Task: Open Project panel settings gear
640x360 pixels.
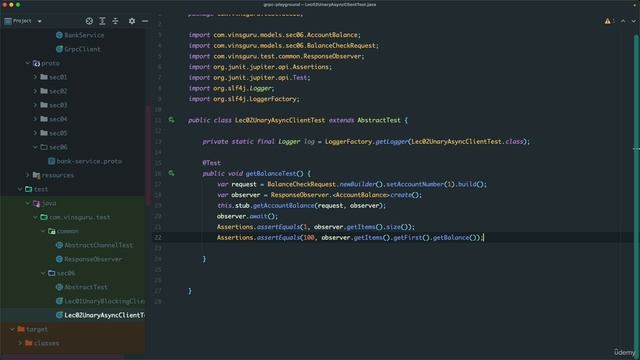Action: 132,21
